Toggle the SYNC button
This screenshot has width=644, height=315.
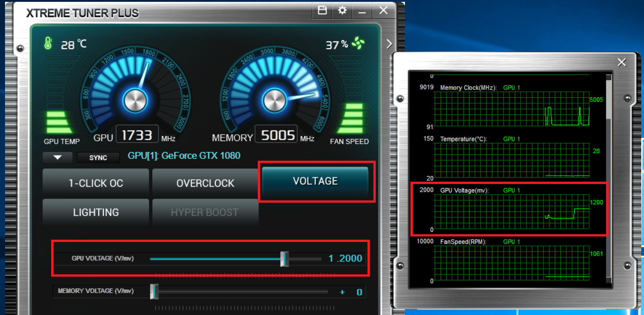tap(98, 157)
